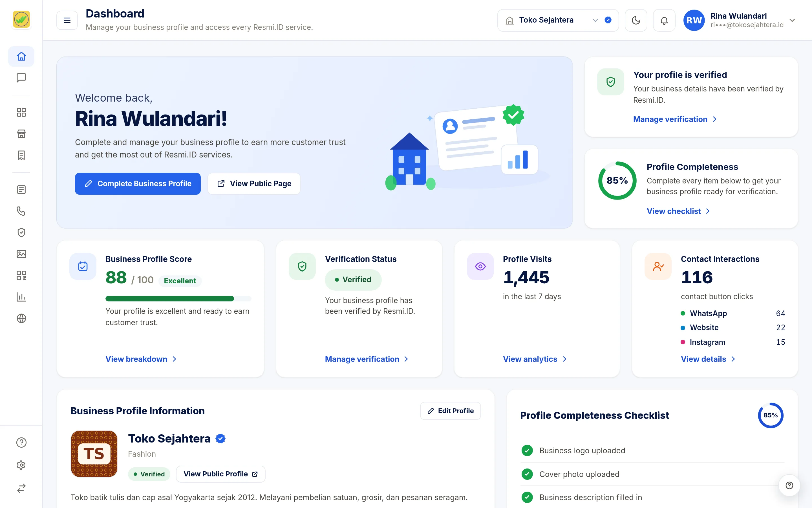Click the Profile Visits eye icon
The width and height of the screenshot is (812, 508).
480,266
